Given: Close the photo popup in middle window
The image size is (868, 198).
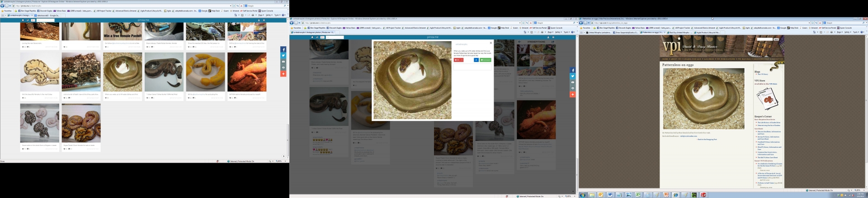Looking at the screenshot, I should pos(491,43).
